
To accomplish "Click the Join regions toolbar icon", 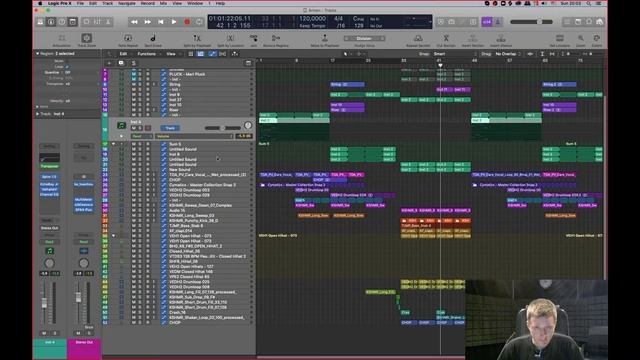I will [x=253, y=38].
